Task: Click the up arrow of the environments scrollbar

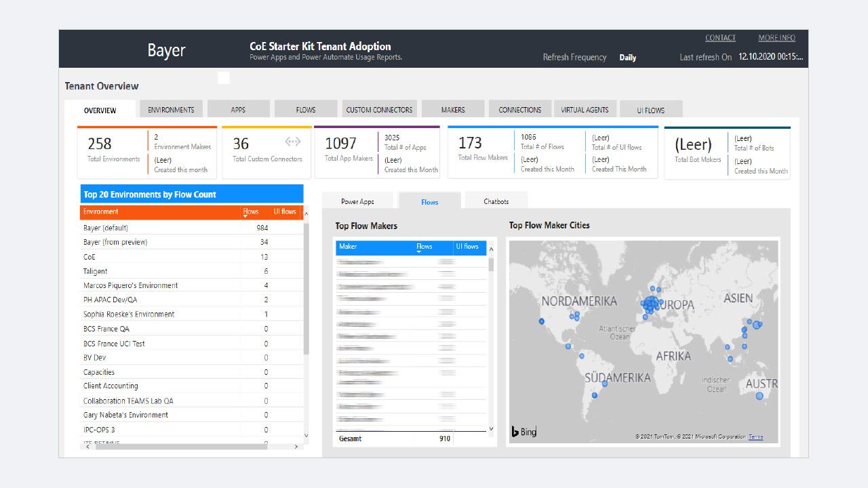Action: [x=306, y=214]
